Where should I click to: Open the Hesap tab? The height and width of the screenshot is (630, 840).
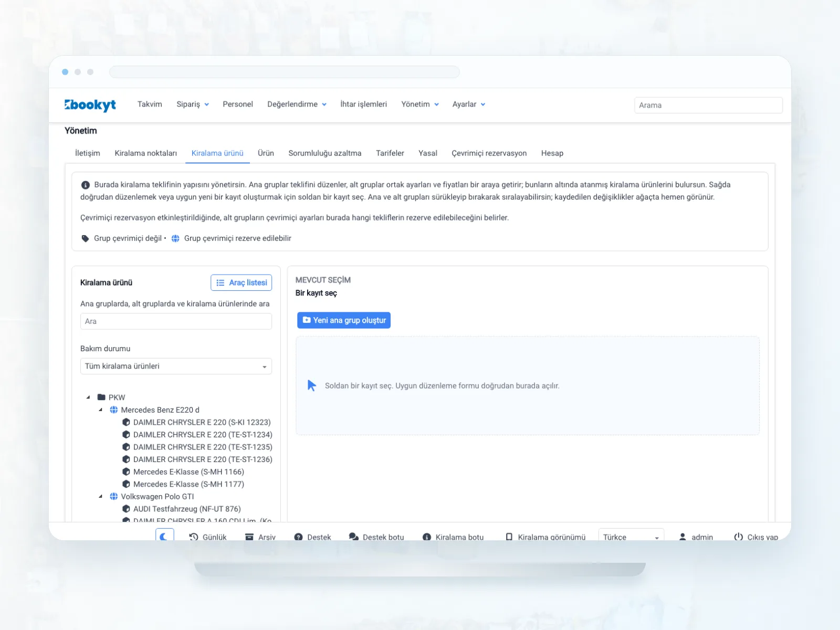[x=552, y=153]
